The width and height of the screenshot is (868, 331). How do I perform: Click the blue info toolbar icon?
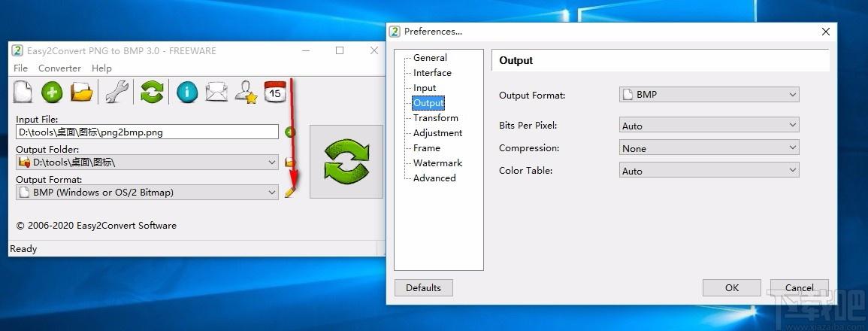(x=187, y=92)
